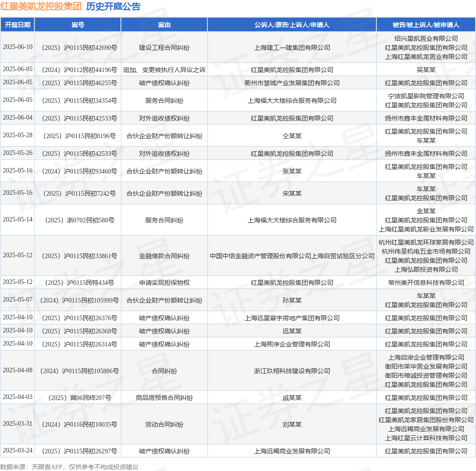Click plaintiff 浙江玖栩科技建设有限公司

[x=292, y=371]
